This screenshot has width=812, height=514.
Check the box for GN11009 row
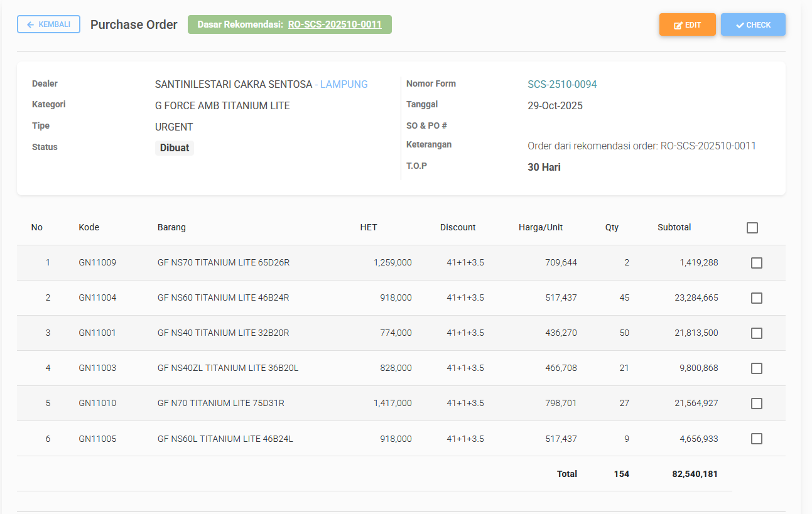756,263
